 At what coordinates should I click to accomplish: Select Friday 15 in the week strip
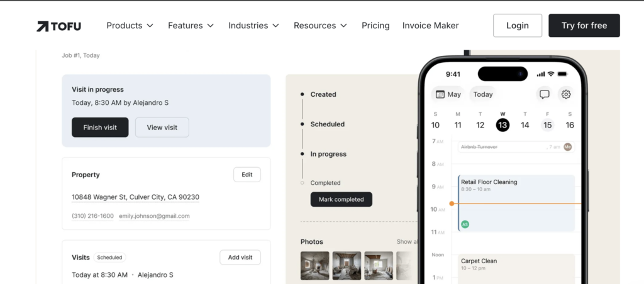(x=548, y=125)
